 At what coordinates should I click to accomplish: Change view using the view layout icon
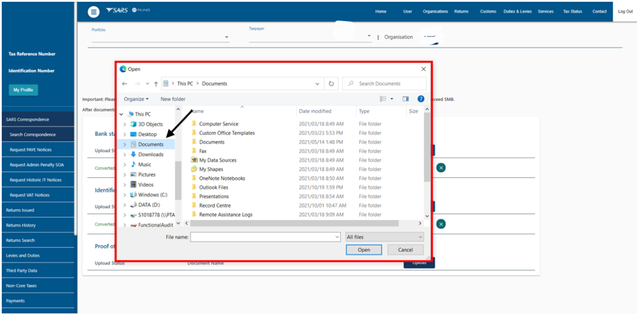pyautogui.click(x=383, y=99)
